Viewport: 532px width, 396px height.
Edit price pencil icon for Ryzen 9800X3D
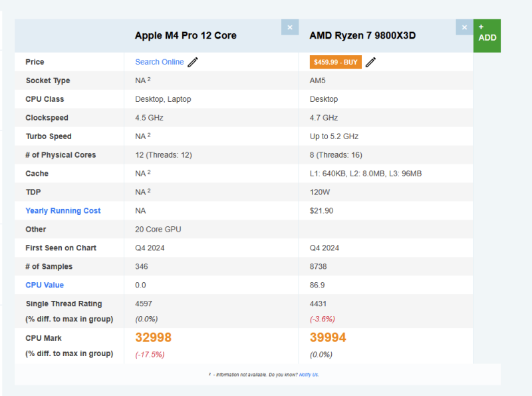(x=370, y=62)
